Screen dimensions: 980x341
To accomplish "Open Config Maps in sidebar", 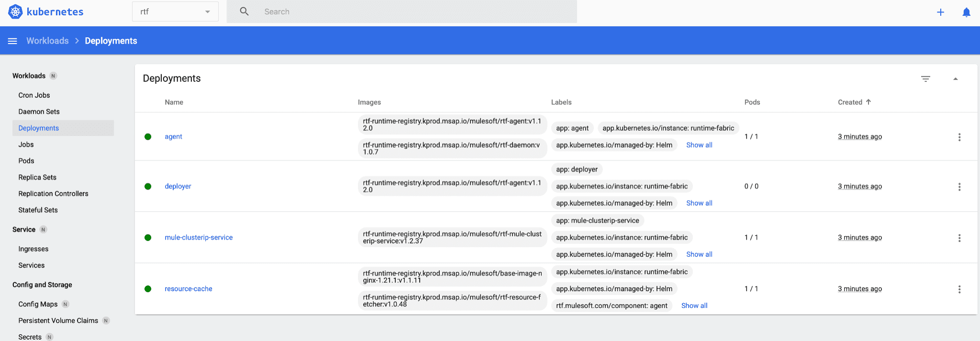I will click(x=38, y=304).
